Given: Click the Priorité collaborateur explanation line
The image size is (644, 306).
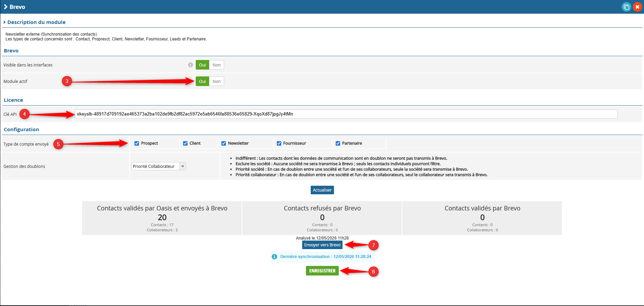Looking at the screenshot, I should click(362, 175).
